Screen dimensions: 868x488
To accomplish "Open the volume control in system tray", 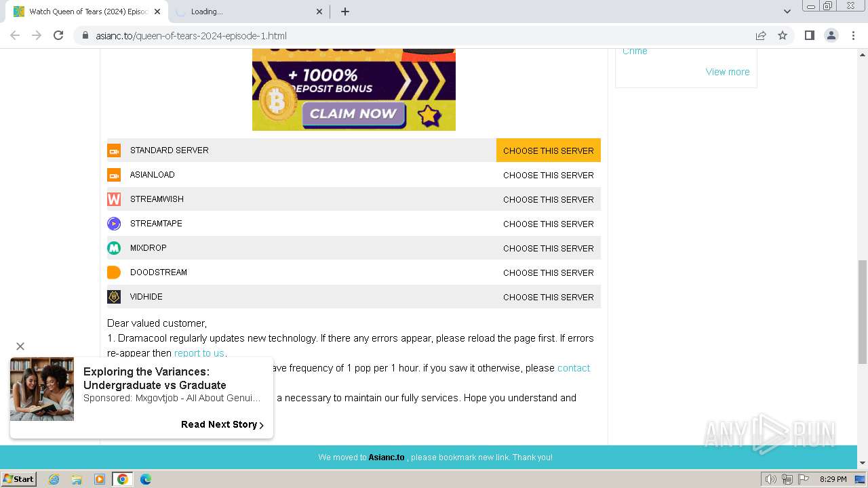I will [x=770, y=479].
